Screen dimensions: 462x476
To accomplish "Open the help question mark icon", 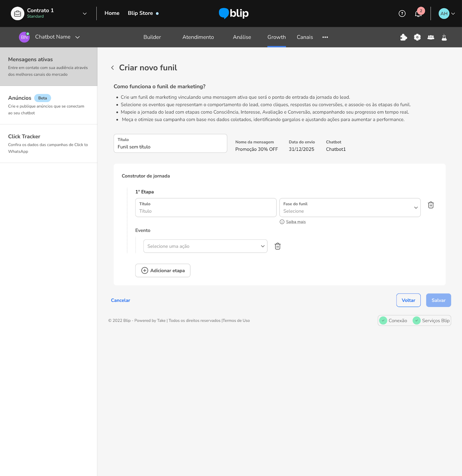I will 402,13.
